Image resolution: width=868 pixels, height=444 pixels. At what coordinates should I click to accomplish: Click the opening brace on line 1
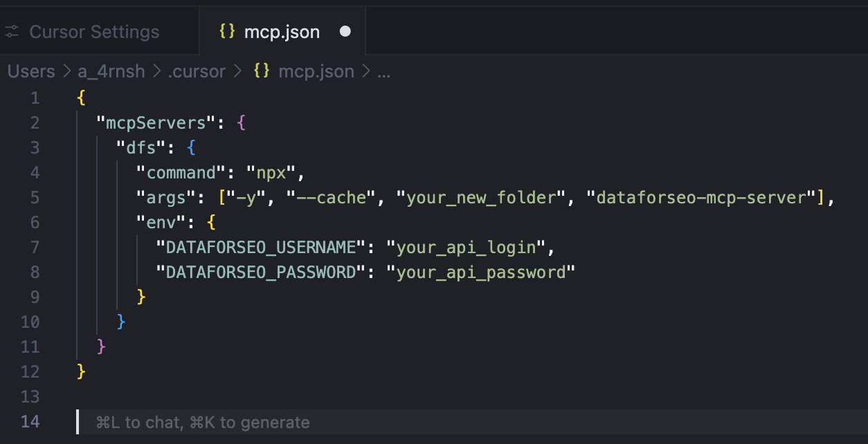pos(81,98)
